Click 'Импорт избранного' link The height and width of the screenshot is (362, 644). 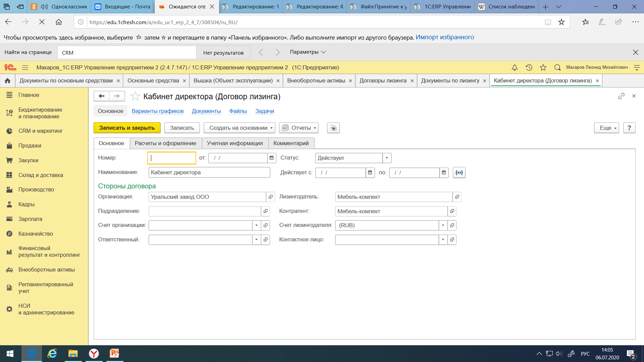coord(445,37)
